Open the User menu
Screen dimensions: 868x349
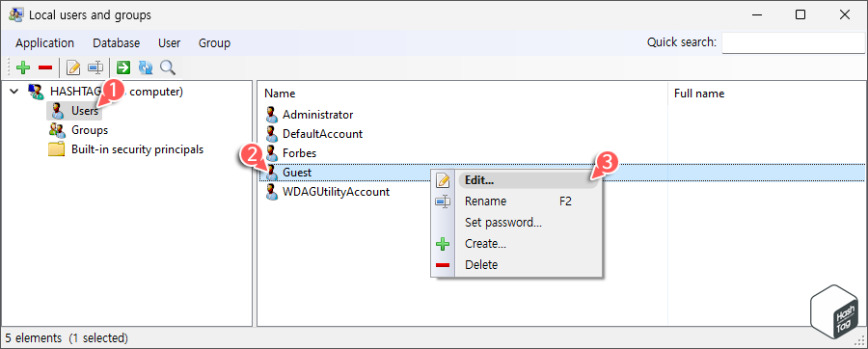[x=170, y=43]
